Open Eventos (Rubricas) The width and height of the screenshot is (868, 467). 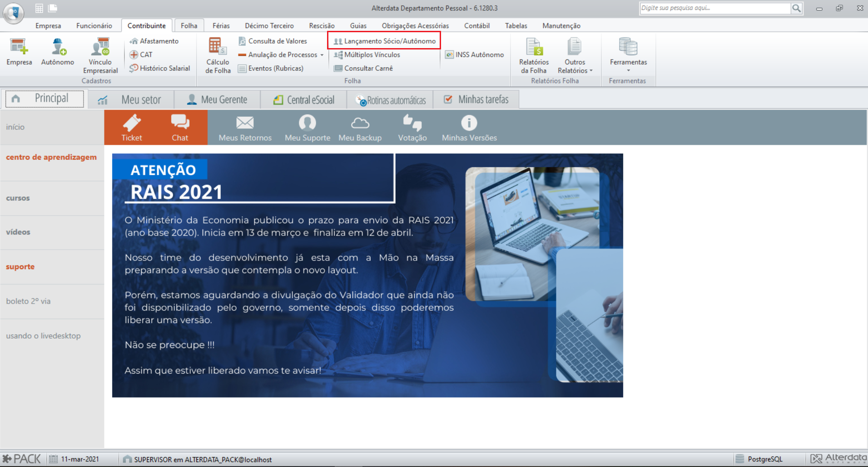pyautogui.click(x=271, y=68)
